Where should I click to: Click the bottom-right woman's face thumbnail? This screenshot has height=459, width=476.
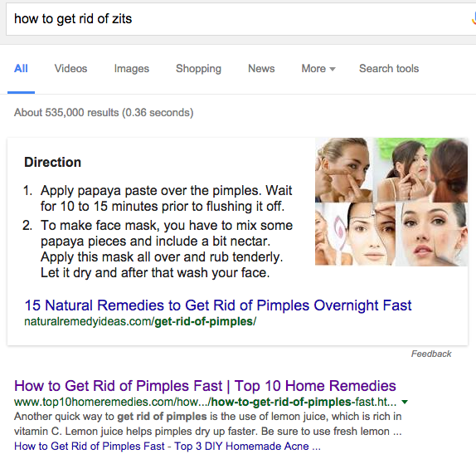tap(432, 235)
